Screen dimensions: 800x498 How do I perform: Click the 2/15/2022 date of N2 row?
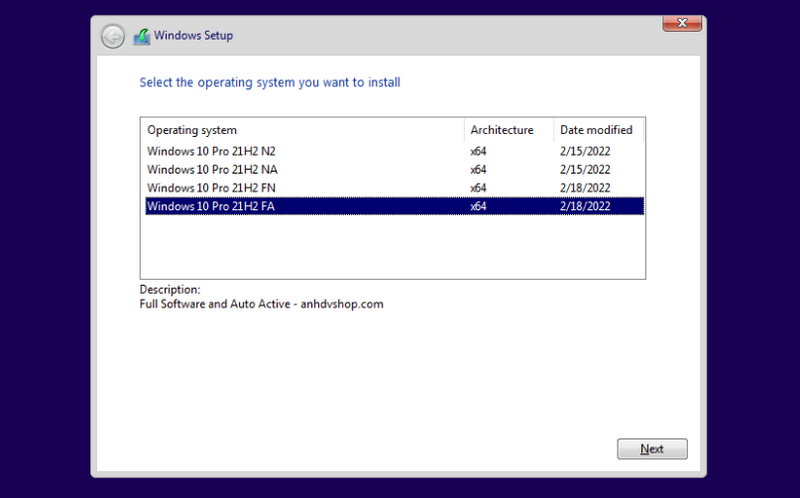pos(585,152)
